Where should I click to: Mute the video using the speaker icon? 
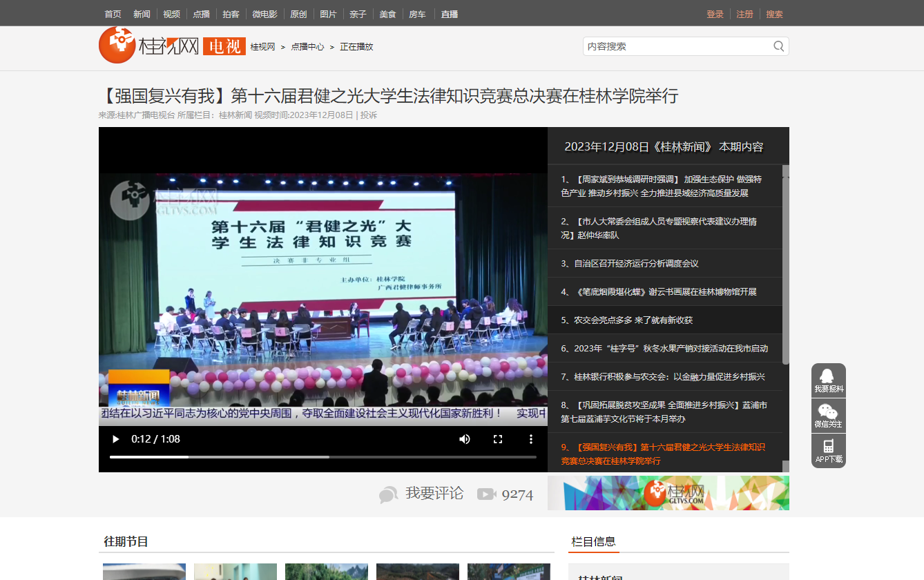465,439
